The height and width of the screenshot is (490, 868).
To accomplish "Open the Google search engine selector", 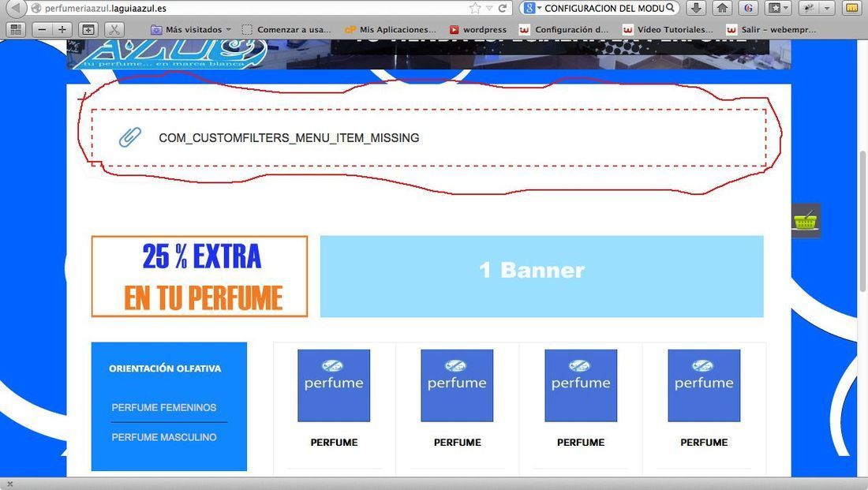I will (x=532, y=9).
